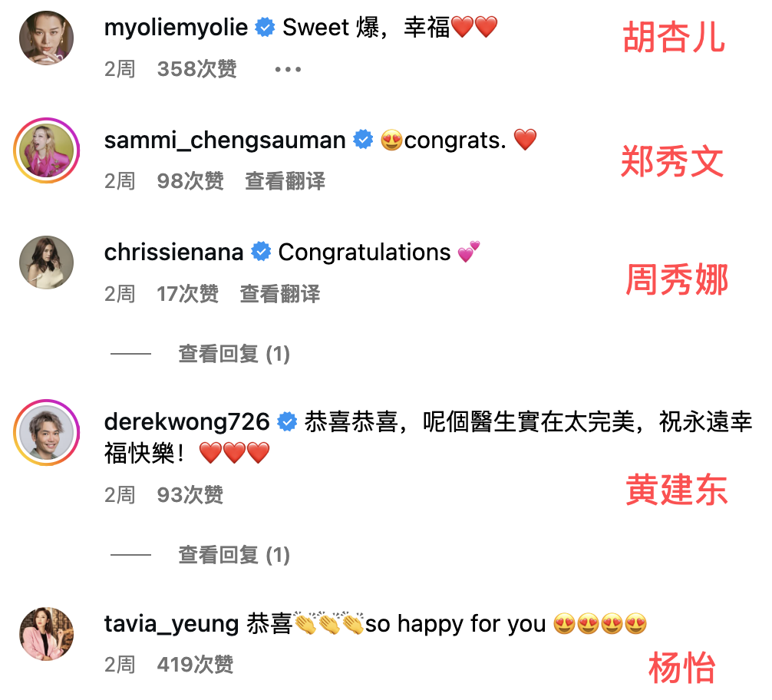The height and width of the screenshot is (700, 772).
Task: View the 358 likes on myoliemyolie's comment
Action: tap(197, 69)
